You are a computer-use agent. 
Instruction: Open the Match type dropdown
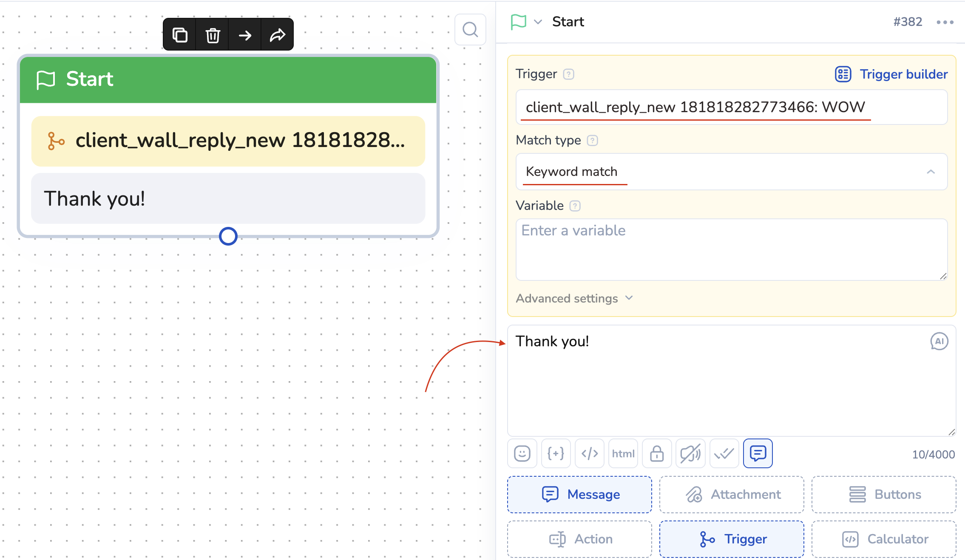click(731, 172)
